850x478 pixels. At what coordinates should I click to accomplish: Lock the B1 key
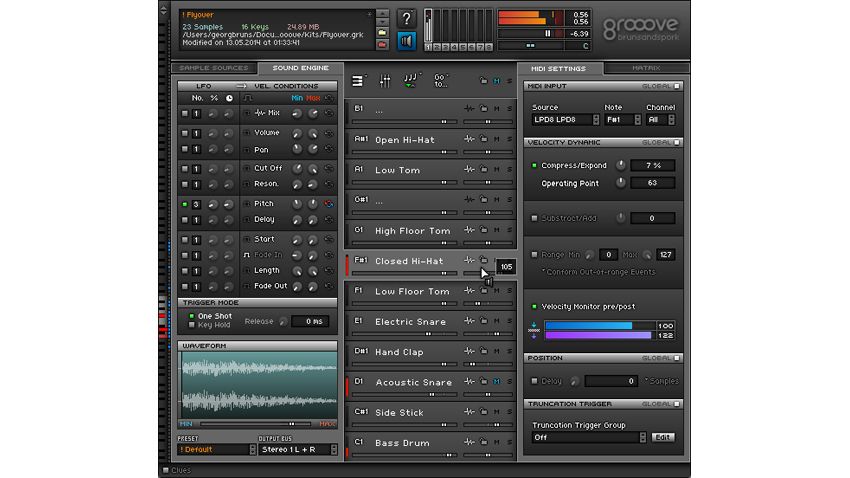[x=483, y=109]
